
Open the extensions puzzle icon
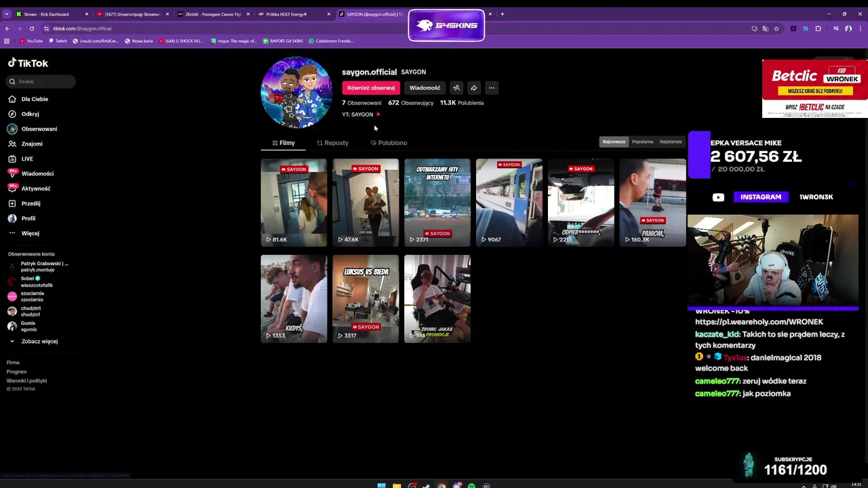click(818, 28)
